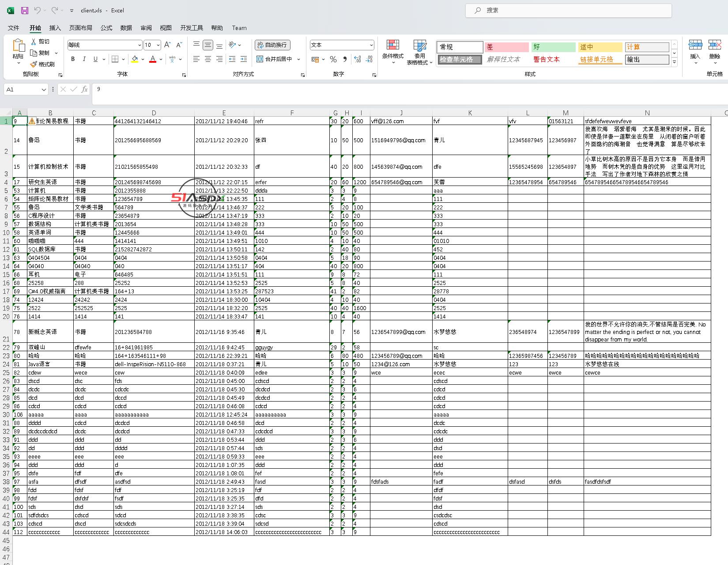
Task: Click Wrap Text (自动换行) button
Action: point(272,45)
